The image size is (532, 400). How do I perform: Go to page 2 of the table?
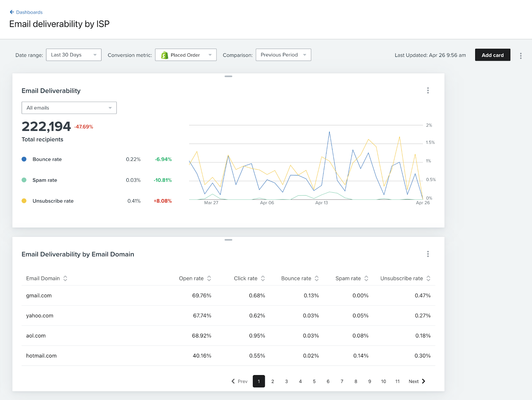click(273, 381)
